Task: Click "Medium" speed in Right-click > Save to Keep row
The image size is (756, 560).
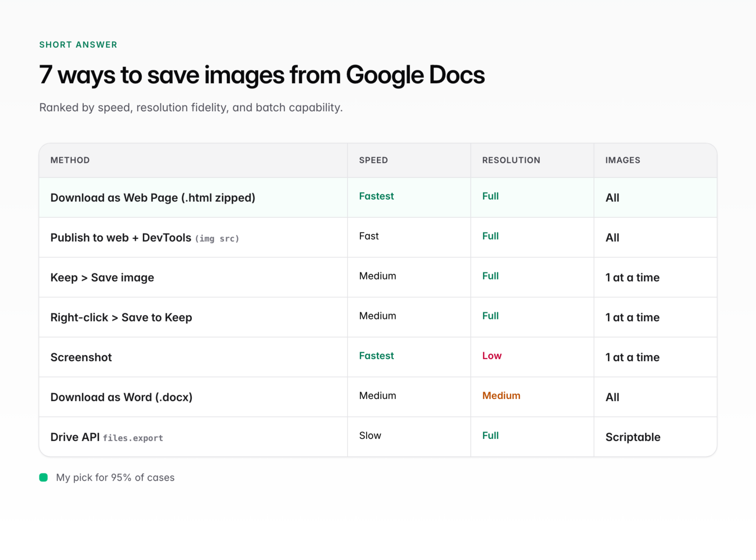Action: click(378, 316)
